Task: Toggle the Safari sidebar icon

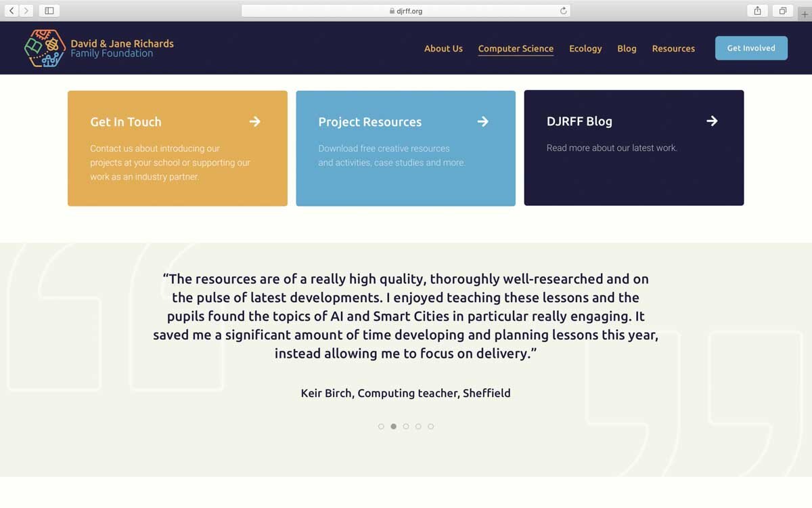Action: (49, 11)
